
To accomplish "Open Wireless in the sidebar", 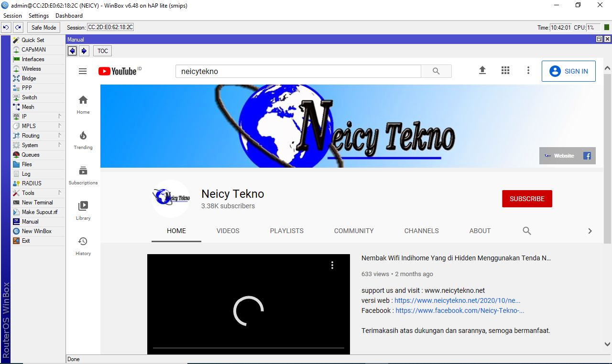I will pyautogui.click(x=38, y=69).
